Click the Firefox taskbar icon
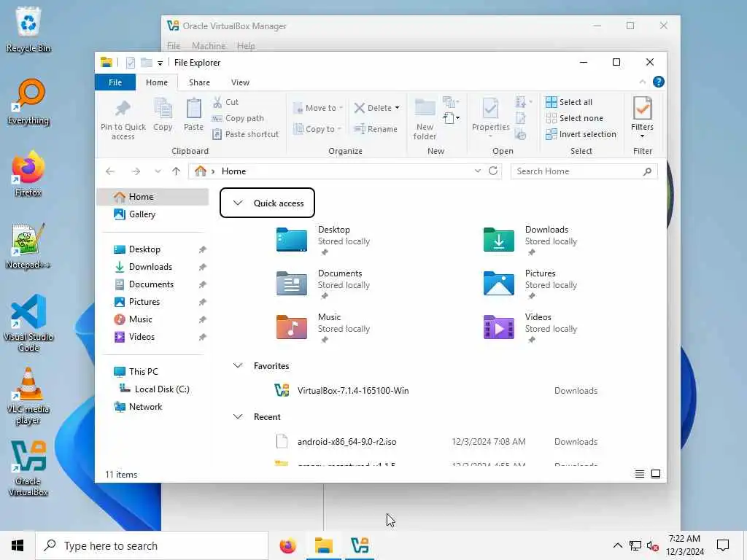 pos(287,545)
